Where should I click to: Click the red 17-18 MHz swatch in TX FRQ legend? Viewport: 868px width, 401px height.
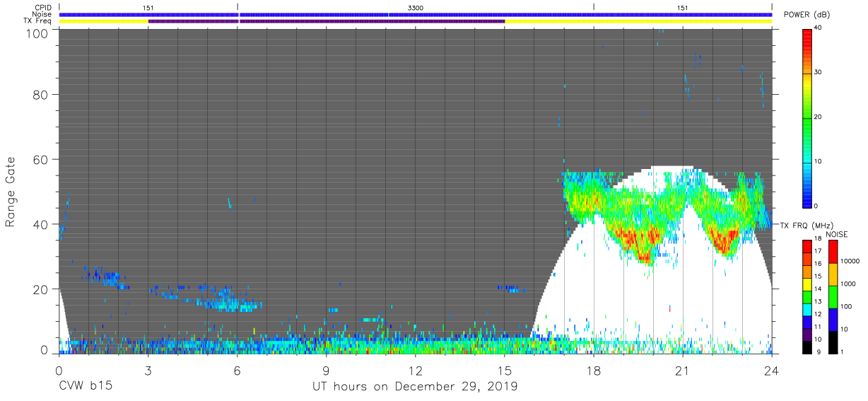point(807,246)
